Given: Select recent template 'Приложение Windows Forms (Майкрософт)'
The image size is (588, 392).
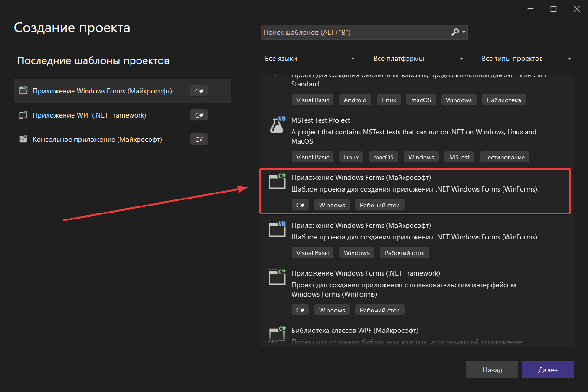Looking at the screenshot, I should [x=123, y=91].
